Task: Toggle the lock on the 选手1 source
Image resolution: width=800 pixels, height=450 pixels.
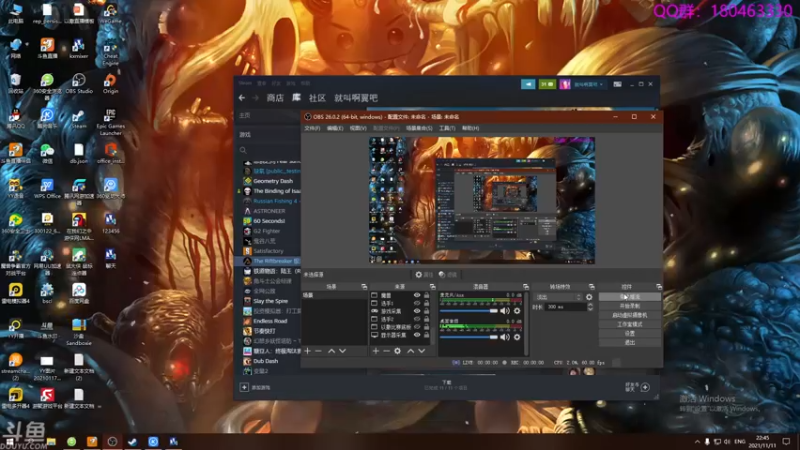Action: [427, 303]
